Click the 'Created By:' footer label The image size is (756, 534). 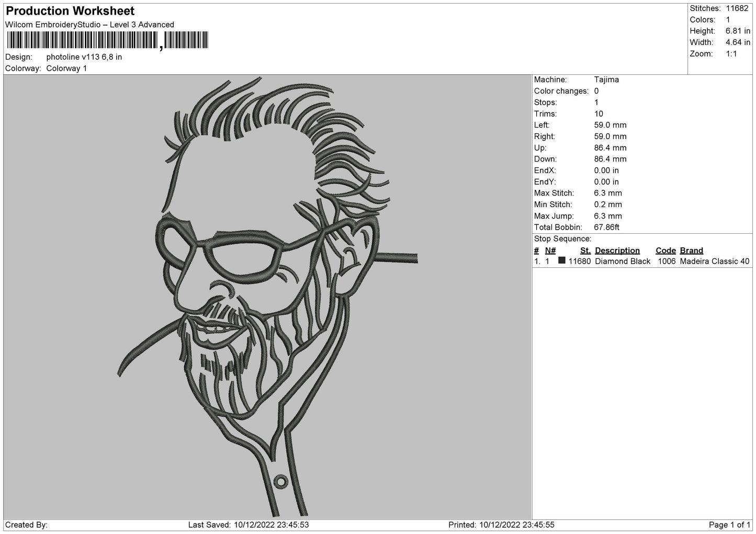tap(26, 525)
